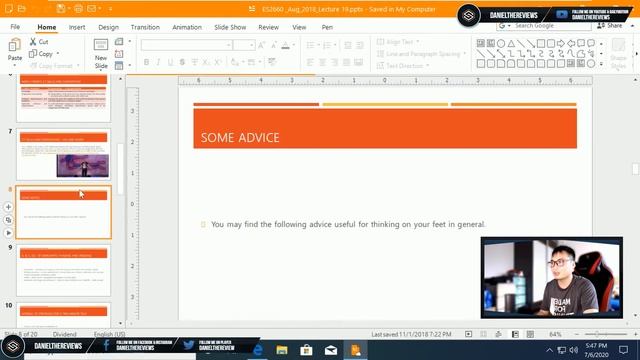Open File Explorer from the taskbar

tap(282, 350)
